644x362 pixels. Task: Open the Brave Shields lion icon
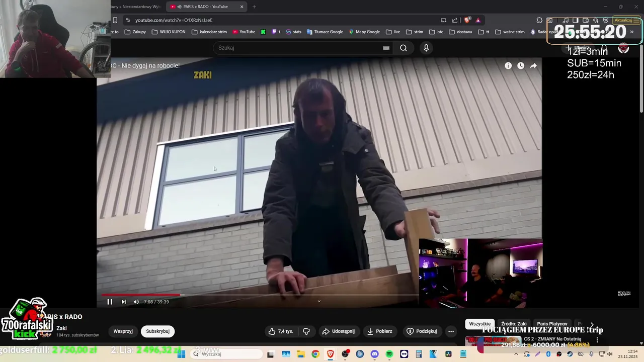click(x=467, y=20)
